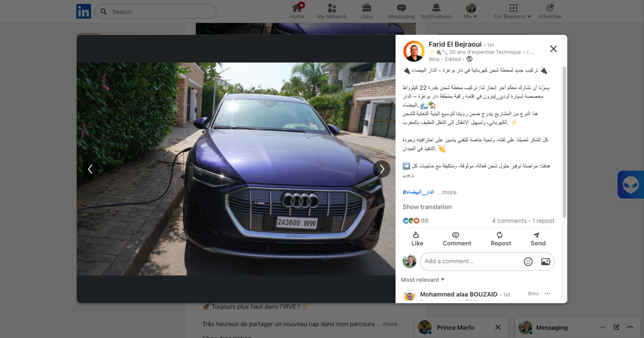Open the Me profile dropdown

point(470,11)
